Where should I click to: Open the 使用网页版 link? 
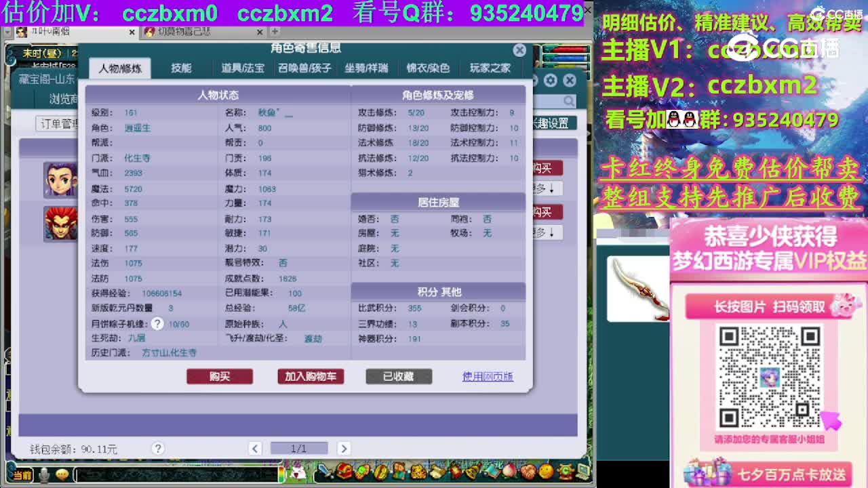pyautogui.click(x=488, y=376)
